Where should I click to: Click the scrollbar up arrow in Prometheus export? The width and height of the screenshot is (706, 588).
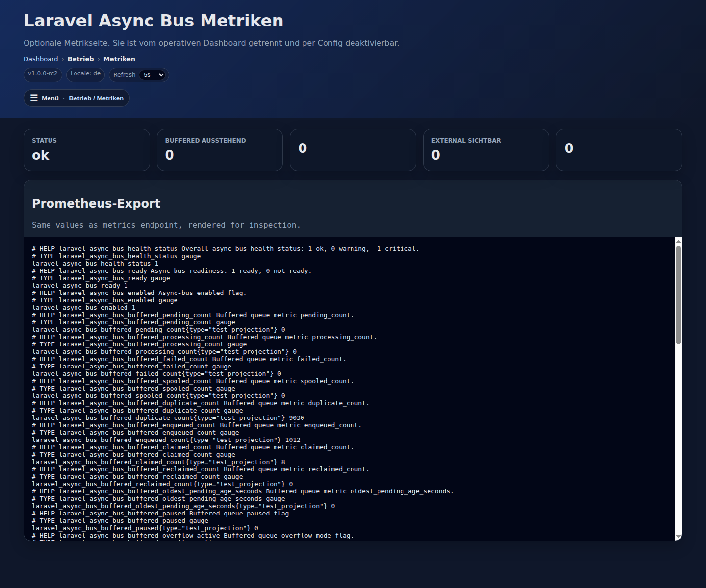(x=678, y=241)
